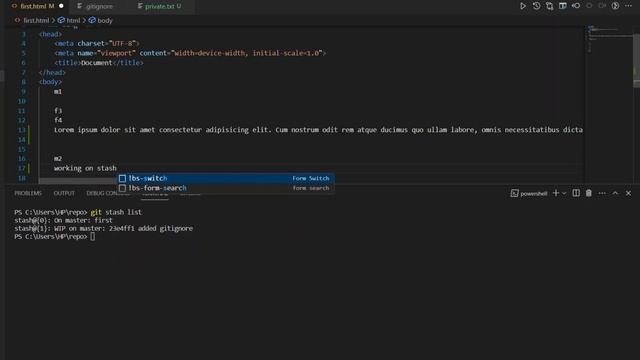Image resolution: width=640 pixels, height=360 pixels.
Task: Maximize the panel with the chevron-up icon
Action: 615,193
